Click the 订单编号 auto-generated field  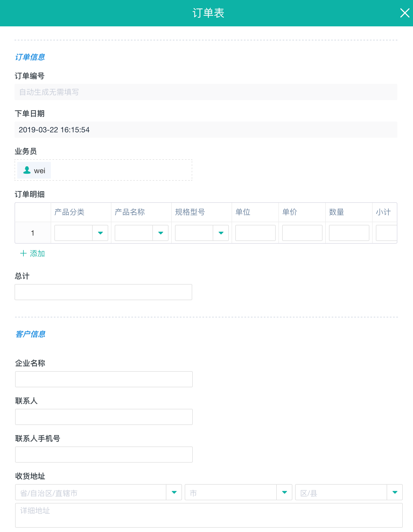(x=206, y=92)
